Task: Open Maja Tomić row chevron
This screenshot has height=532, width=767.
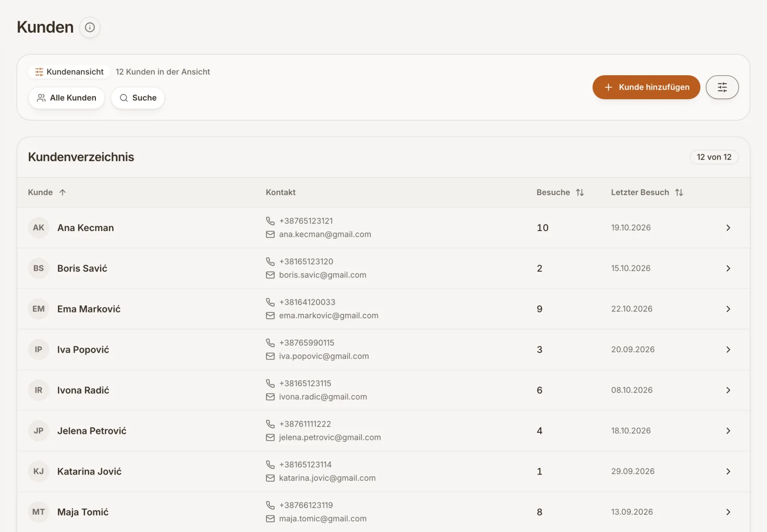Action: coord(728,512)
